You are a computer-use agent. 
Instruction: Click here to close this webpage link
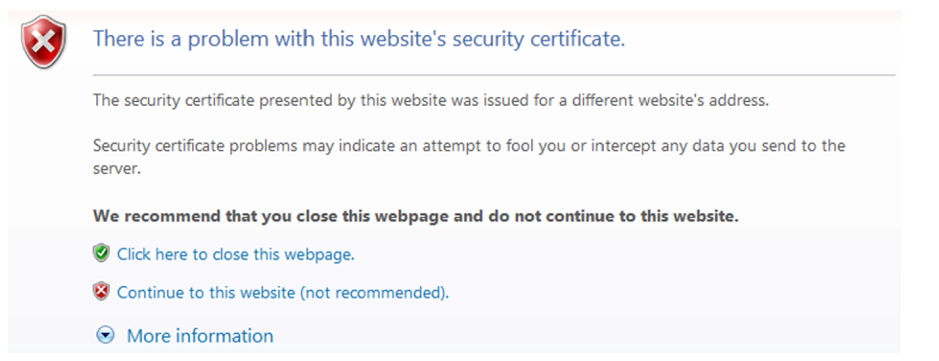click(235, 254)
